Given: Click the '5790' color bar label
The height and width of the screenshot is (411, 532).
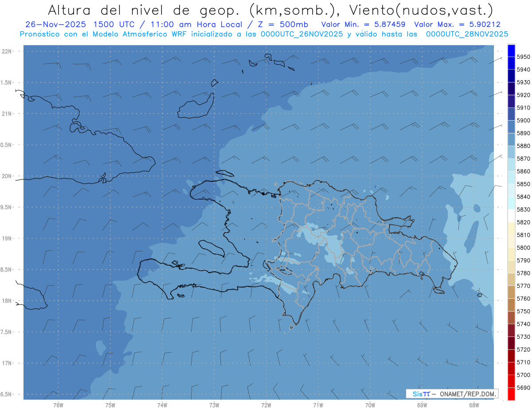Looking at the screenshot, I should click(524, 260).
